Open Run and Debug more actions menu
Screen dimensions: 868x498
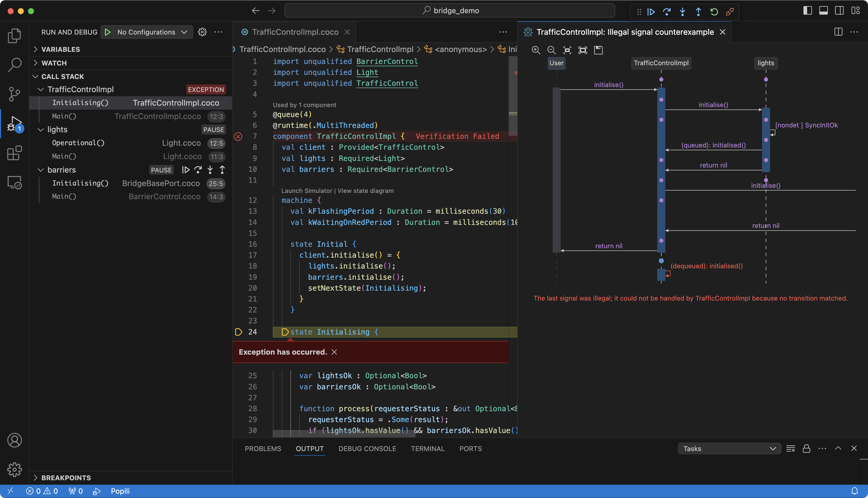[x=218, y=32]
